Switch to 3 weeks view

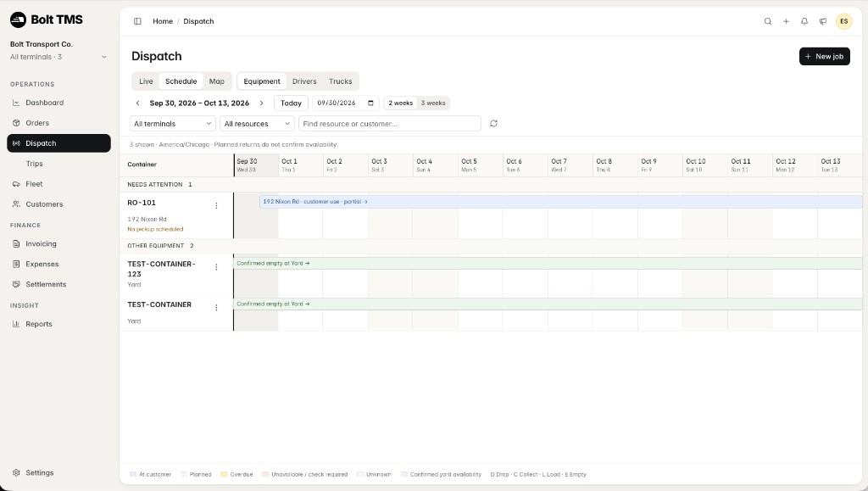point(433,103)
